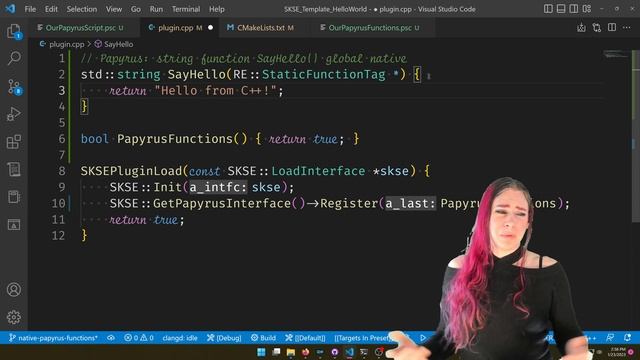Click the a_intfc: inlay hint on line 9
The height and width of the screenshot is (360, 640).
pyautogui.click(x=218, y=187)
